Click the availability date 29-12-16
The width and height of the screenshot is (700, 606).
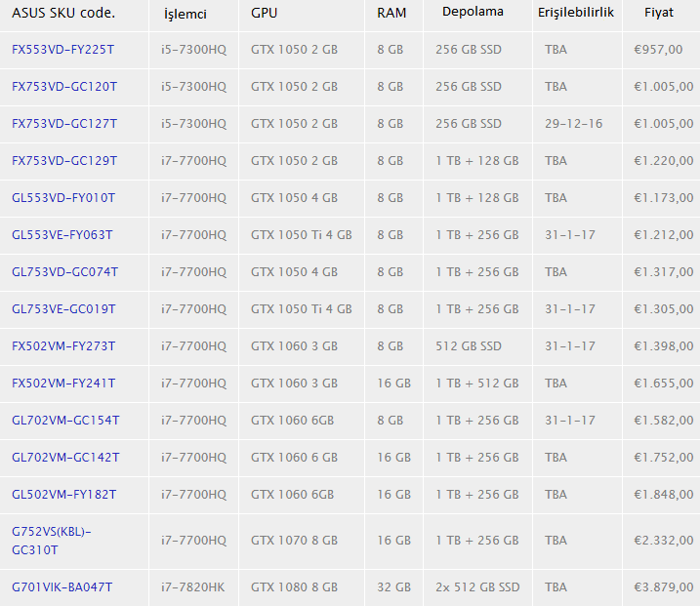tap(574, 124)
